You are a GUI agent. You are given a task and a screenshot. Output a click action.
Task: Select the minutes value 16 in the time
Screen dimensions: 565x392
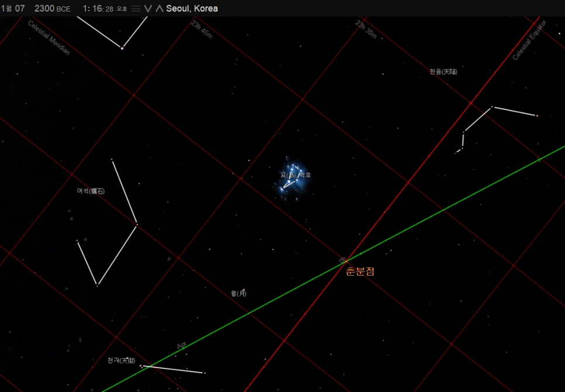point(97,9)
